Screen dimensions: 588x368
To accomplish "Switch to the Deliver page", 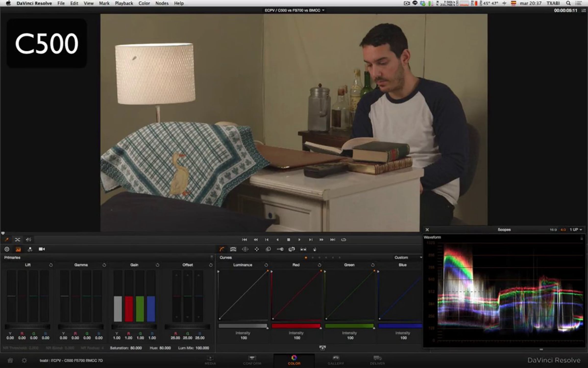I will [377, 360].
